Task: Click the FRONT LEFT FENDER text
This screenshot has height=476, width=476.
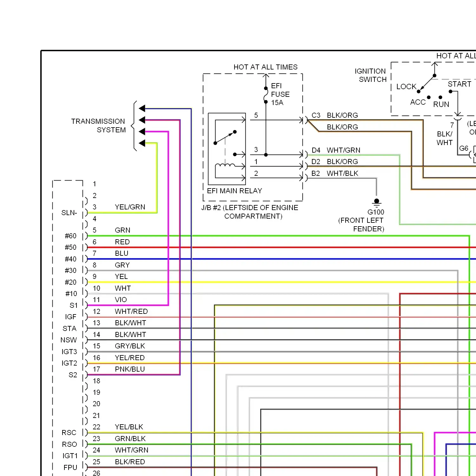Action: tap(361, 225)
